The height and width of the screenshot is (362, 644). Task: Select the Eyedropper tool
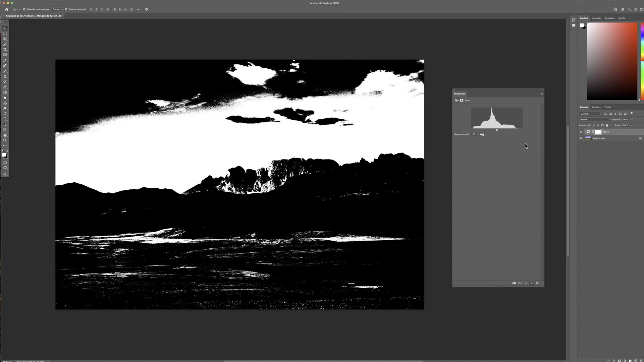coord(5,60)
